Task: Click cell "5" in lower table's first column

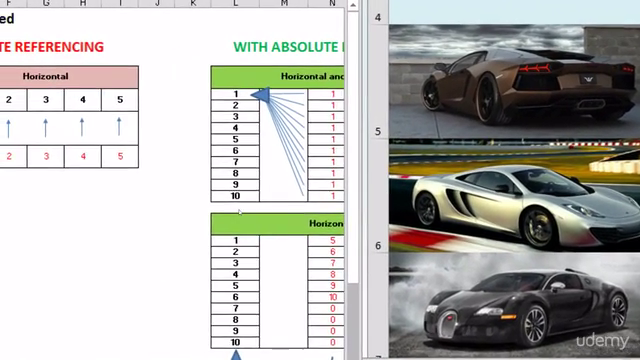Action: [236, 286]
